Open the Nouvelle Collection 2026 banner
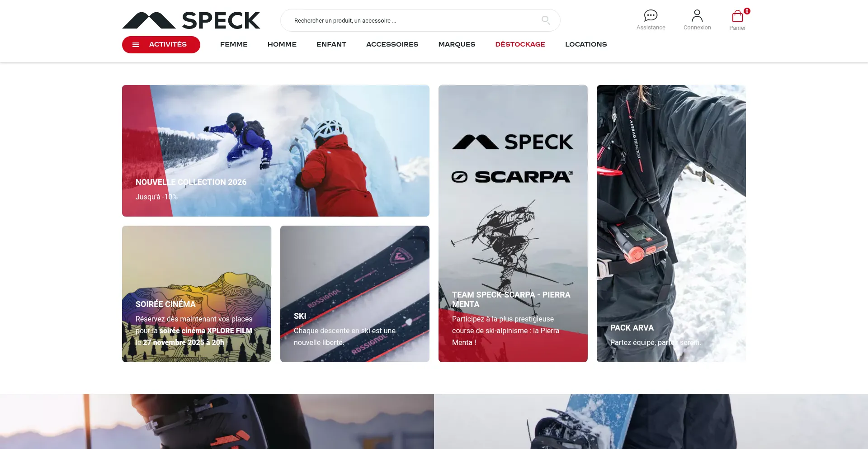Screen dimensions: 868x449 (276, 151)
